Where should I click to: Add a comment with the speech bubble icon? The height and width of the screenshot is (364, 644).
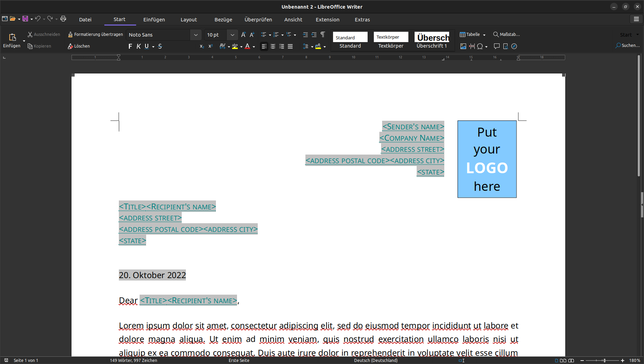coord(496,46)
